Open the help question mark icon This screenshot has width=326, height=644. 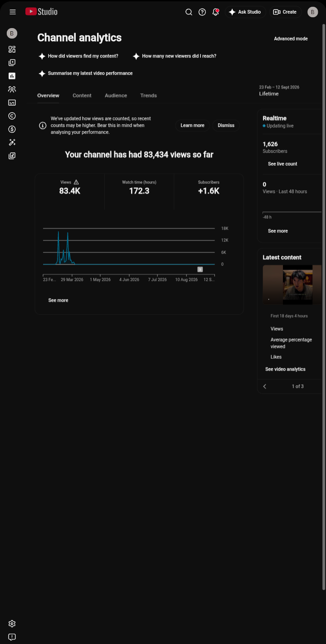click(x=202, y=12)
